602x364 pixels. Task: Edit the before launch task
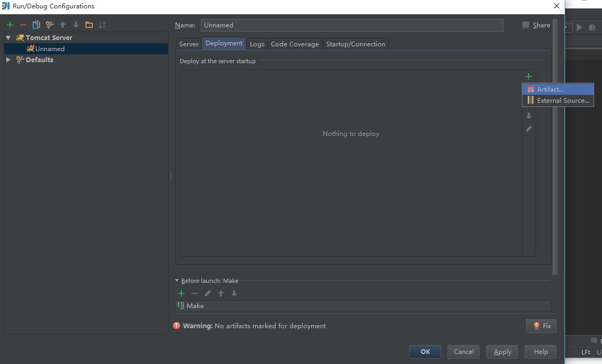208,293
